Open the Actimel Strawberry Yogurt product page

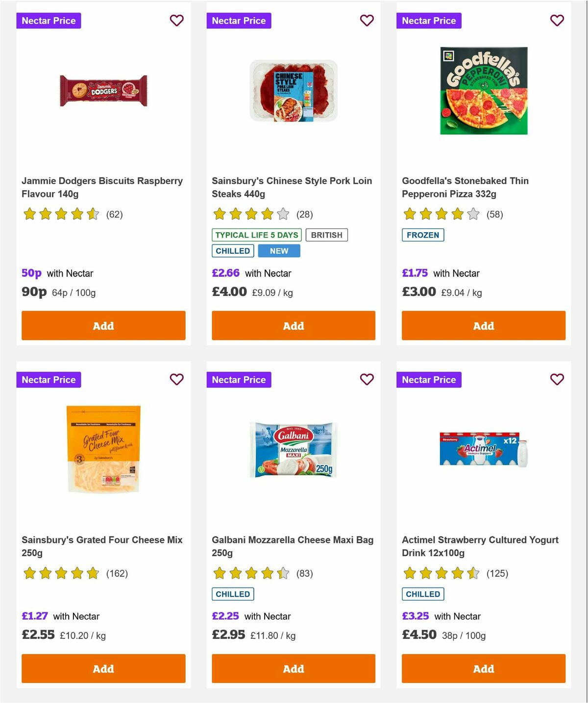click(x=479, y=546)
